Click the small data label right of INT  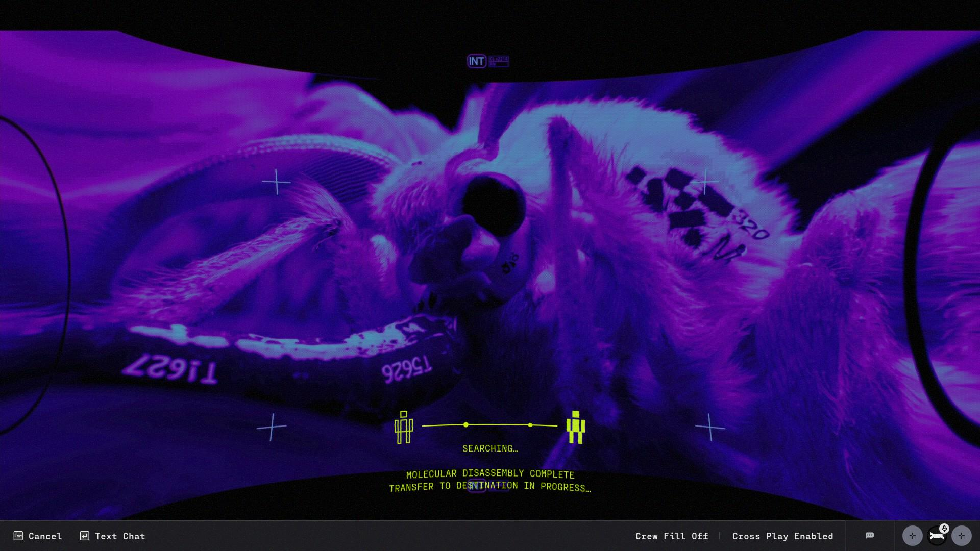(499, 61)
